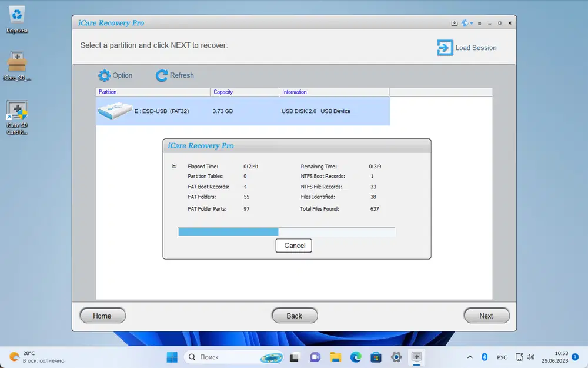Click the FAT Folders value 55

246,197
